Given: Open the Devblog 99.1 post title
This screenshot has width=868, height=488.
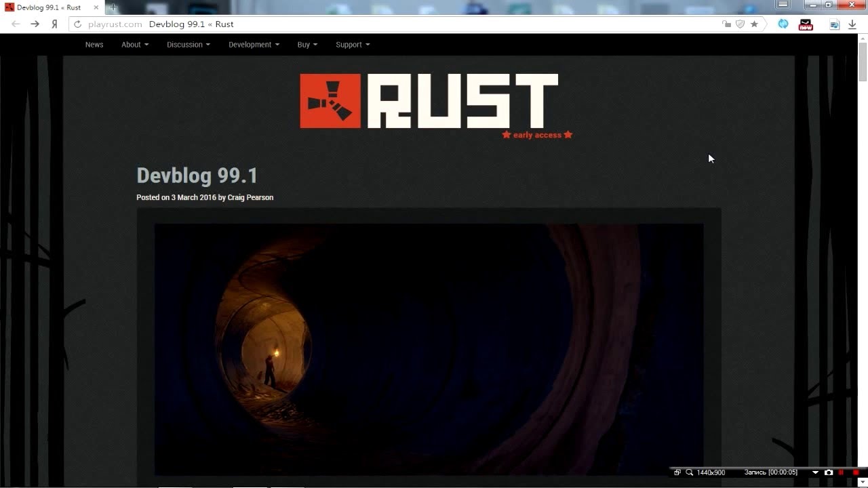Looking at the screenshot, I should pyautogui.click(x=197, y=176).
